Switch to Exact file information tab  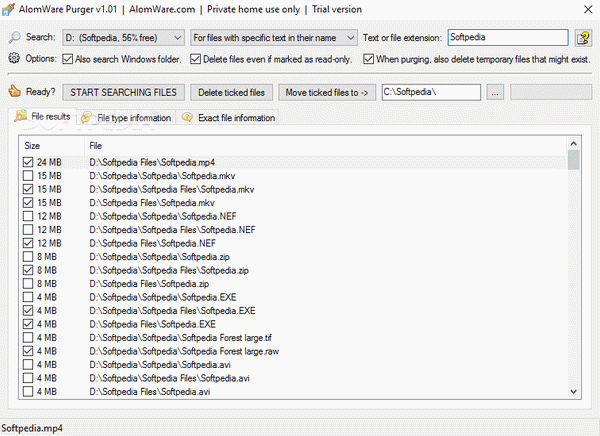click(x=228, y=118)
